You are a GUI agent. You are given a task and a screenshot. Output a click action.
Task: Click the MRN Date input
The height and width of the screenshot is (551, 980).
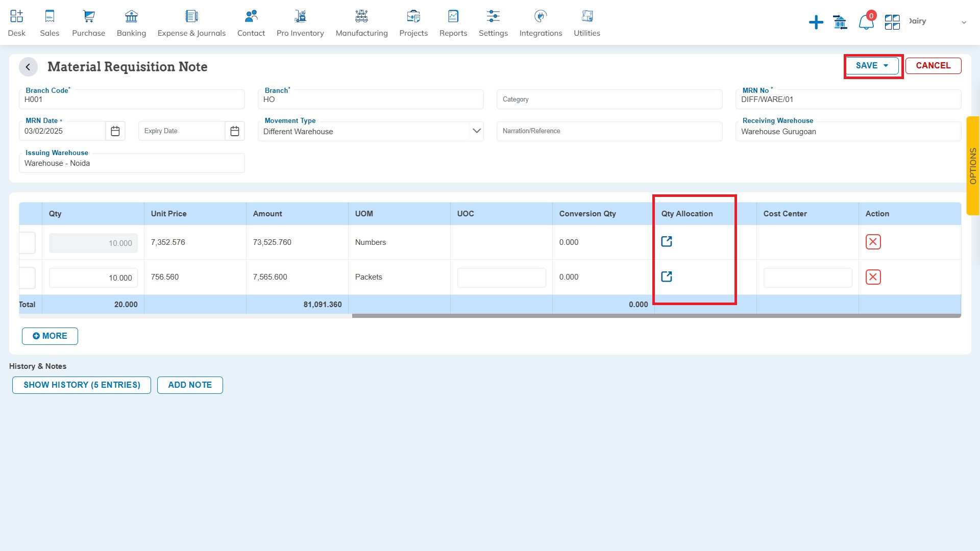point(62,131)
